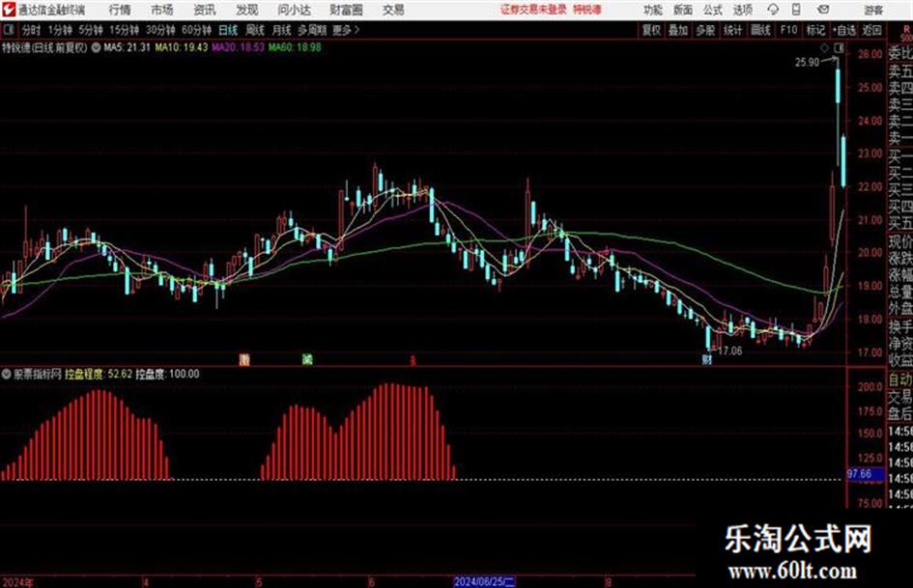Expand the 更多 periods dropdown
Screen dimensions: 913x588
click(x=346, y=30)
